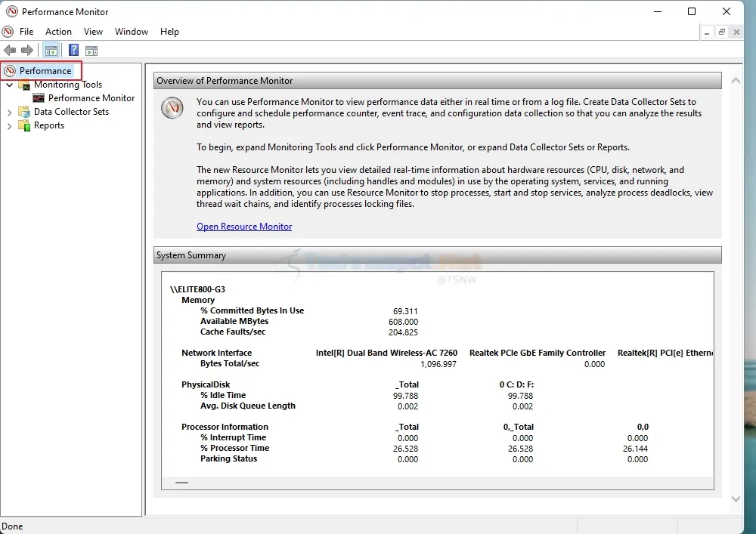Click the Back arrow toolbar icon
756x534 pixels.
pyautogui.click(x=10, y=50)
